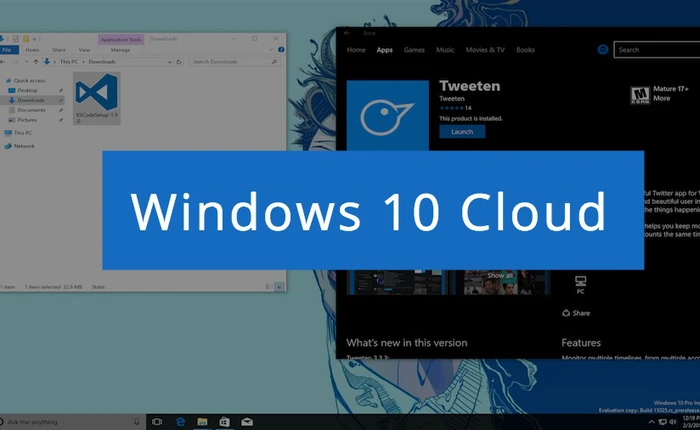Select the Apps tab in Store
Screen dimensions: 700x430
click(384, 50)
